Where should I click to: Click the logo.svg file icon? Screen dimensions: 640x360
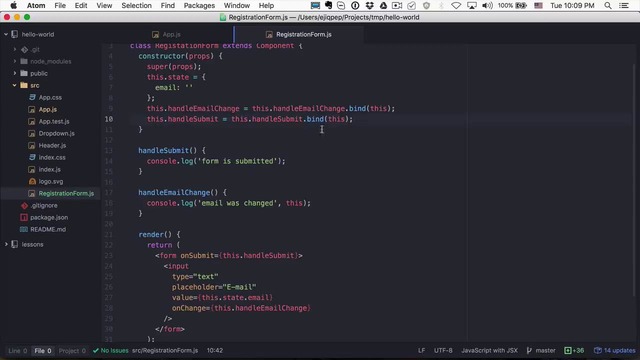click(32, 181)
